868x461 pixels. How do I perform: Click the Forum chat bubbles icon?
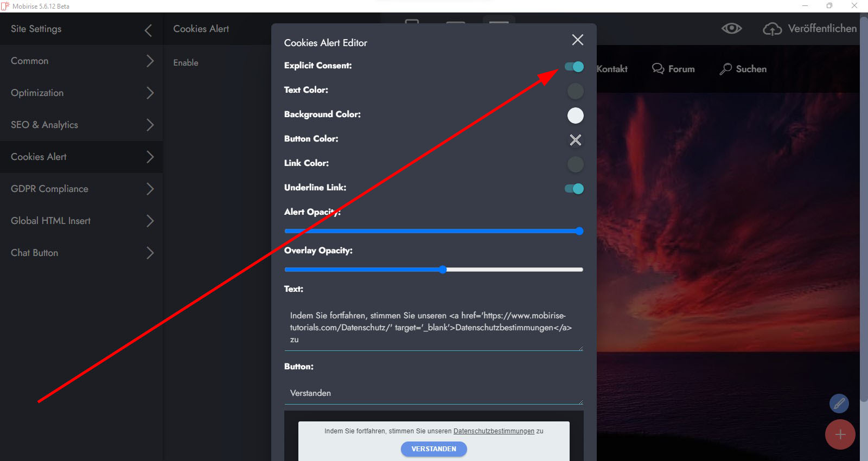tap(658, 69)
